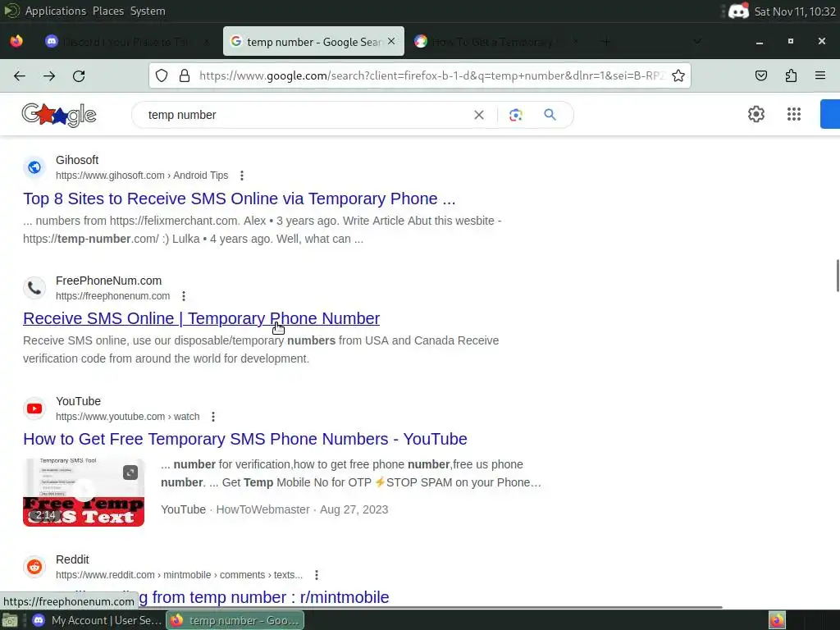Open Google Lens image search icon

[x=516, y=115]
